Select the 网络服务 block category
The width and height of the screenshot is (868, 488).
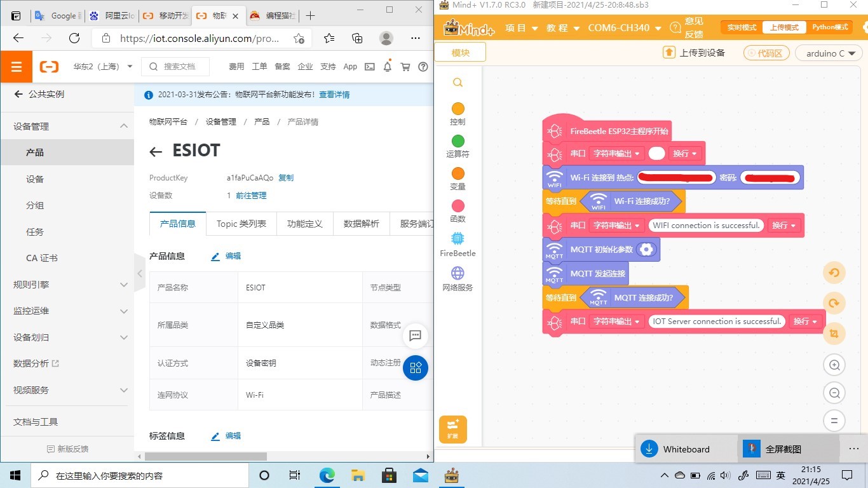(458, 278)
